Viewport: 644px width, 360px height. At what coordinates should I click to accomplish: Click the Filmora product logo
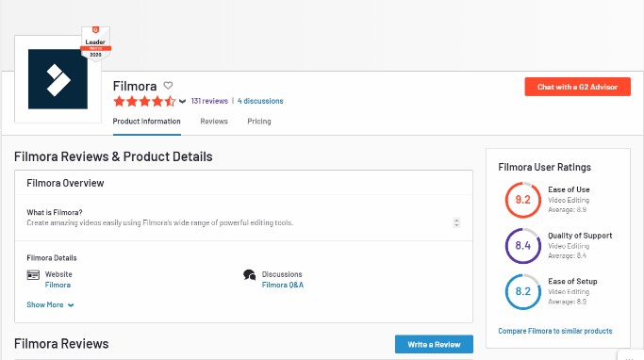pyautogui.click(x=58, y=79)
